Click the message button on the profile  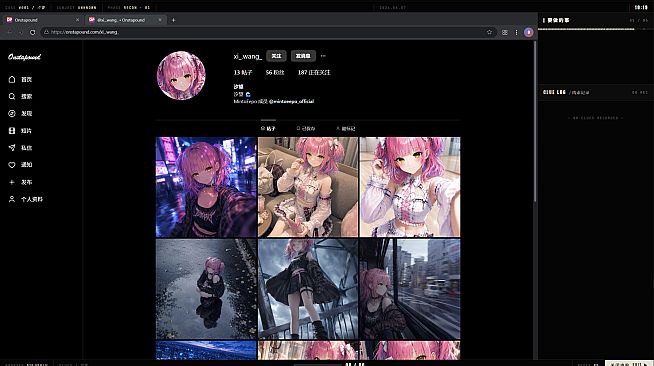[x=303, y=56]
